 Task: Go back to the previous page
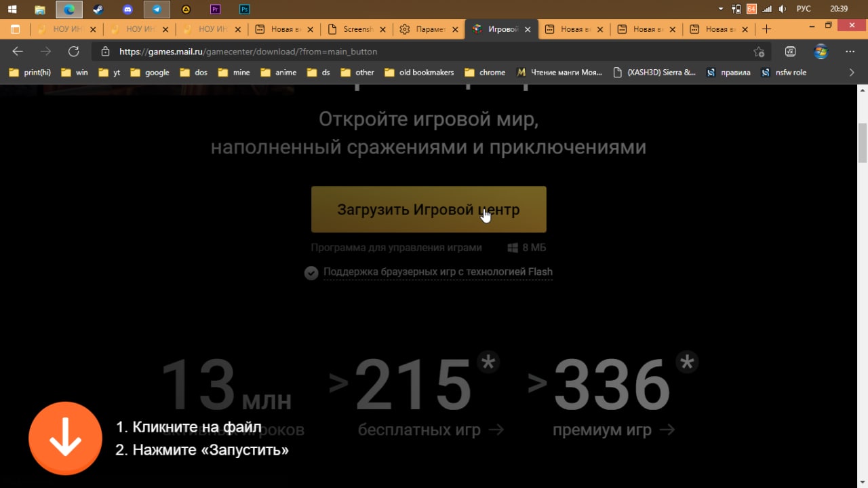pos(18,52)
